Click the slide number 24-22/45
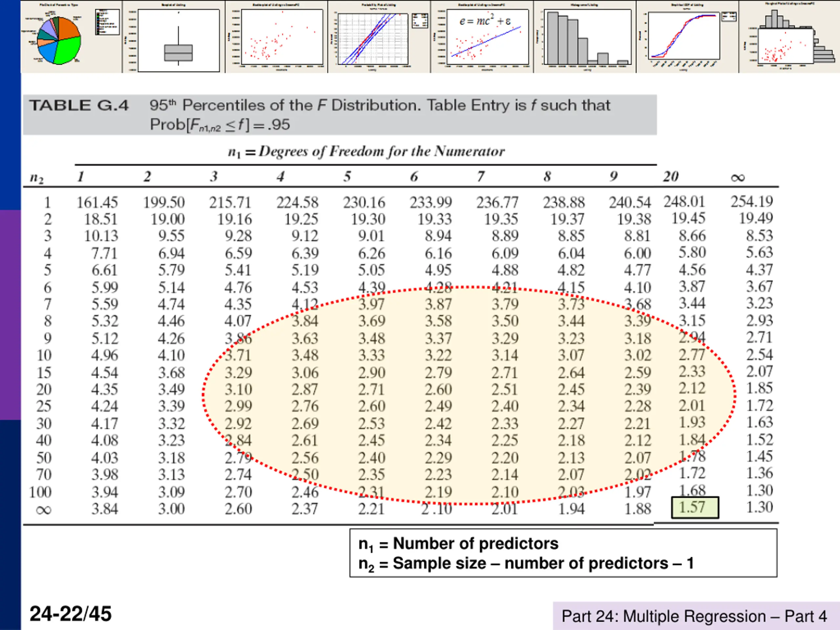This screenshot has height=630, width=840. [71, 614]
